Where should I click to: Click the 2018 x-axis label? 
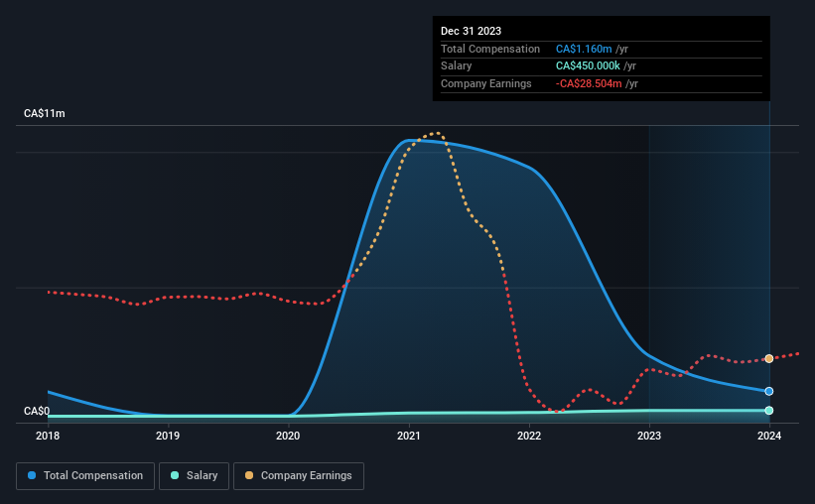(x=48, y=436)
